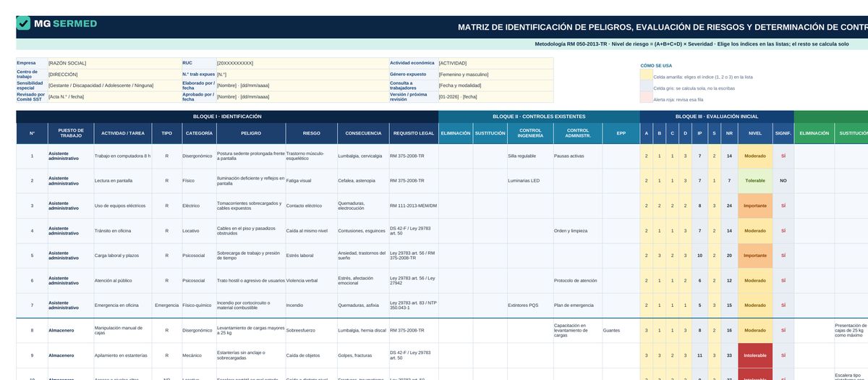868x380 pixels.
Task: Open the index A list cell in row 1
Action: [647, 156]
